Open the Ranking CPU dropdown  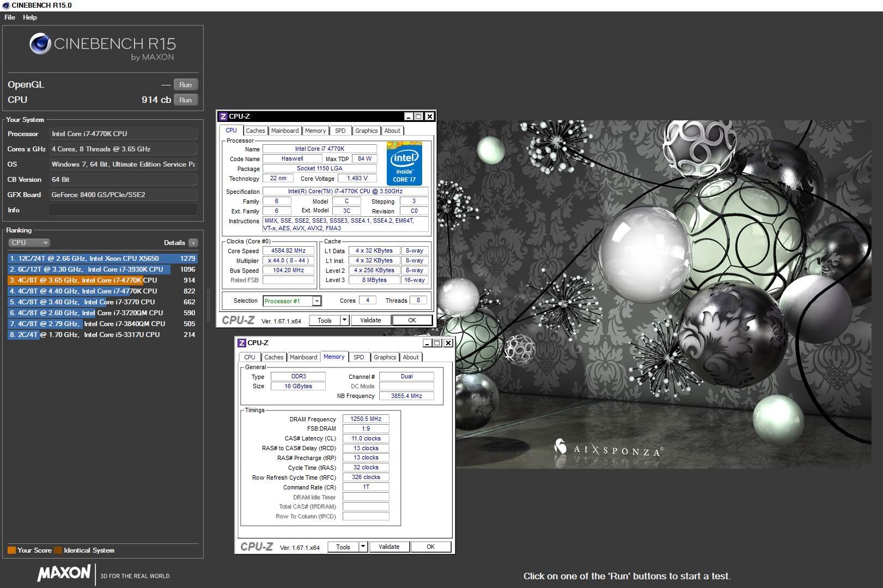click(29, 243)
